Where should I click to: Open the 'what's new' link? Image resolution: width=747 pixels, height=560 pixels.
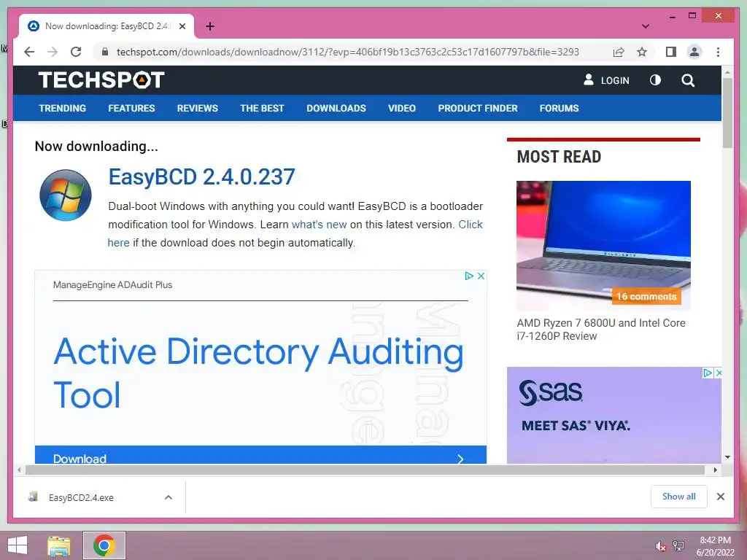[x=319, y=225]
